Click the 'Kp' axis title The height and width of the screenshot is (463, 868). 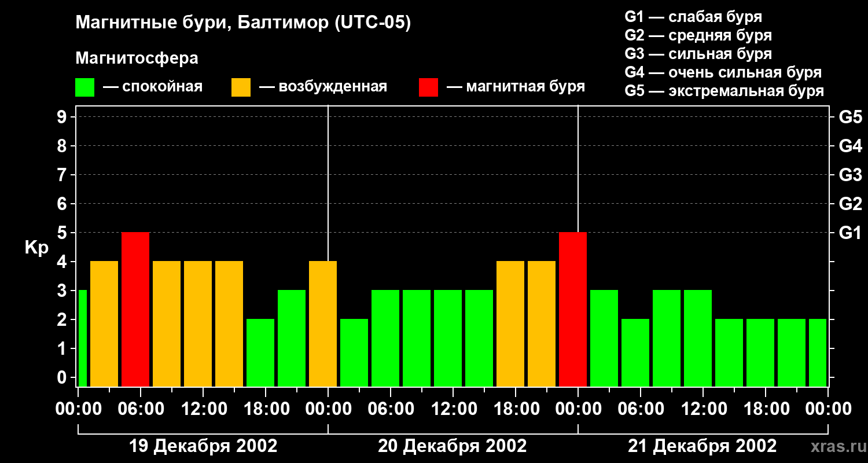[x=36, y=248]
